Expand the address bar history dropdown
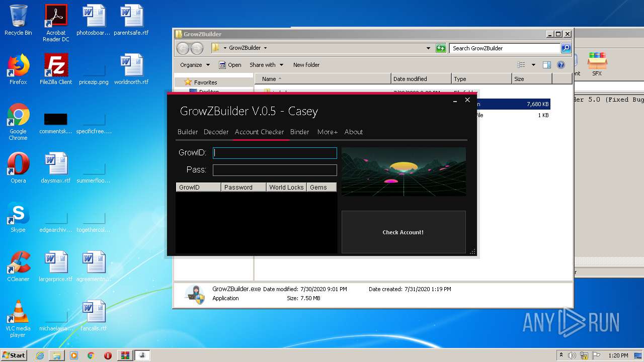This screenshot has height=362, width=644. pyautogui.click(x=428, y=48)
